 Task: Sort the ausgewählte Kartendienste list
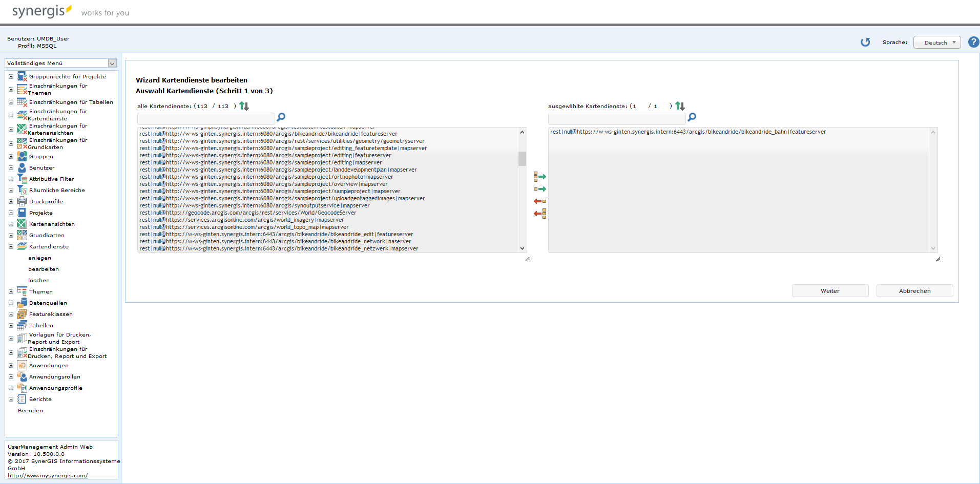point(680,106)
